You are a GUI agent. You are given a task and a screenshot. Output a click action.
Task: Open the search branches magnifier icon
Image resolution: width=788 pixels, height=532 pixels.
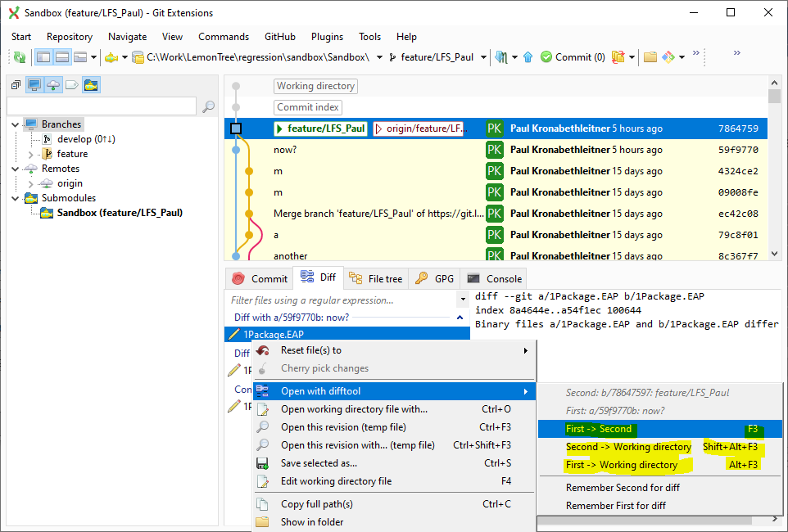pos(208,106)
